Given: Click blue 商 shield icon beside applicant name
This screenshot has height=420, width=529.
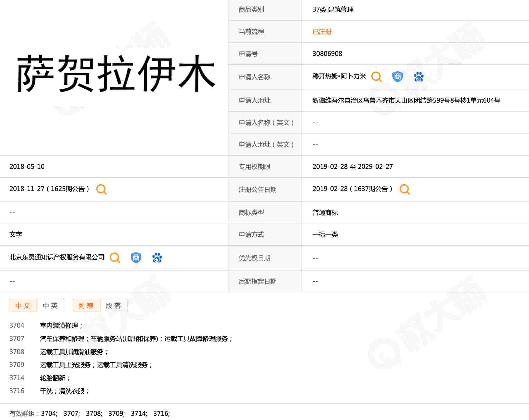Looking at the screenshot, I should coord(397,77).
